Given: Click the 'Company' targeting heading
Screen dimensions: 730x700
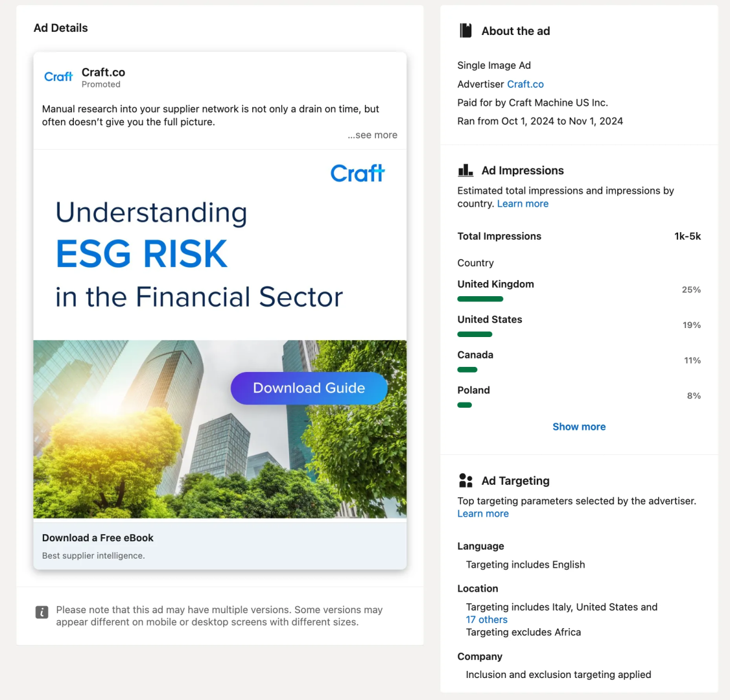Looking at the screenshot, I should (480, 657).
